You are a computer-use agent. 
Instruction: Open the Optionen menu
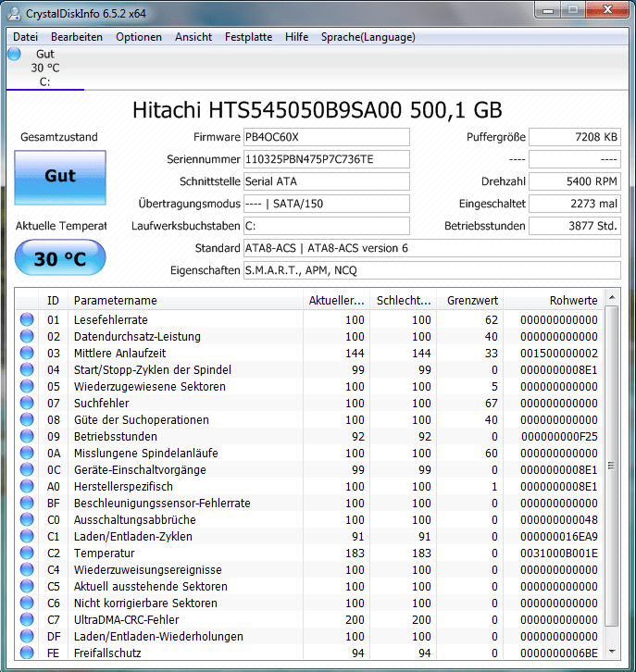pos(139,37)
